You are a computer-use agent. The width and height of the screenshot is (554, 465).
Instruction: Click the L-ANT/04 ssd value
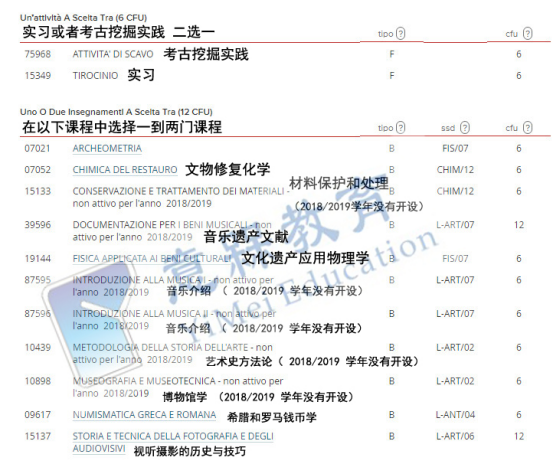[x=455, y=415]
